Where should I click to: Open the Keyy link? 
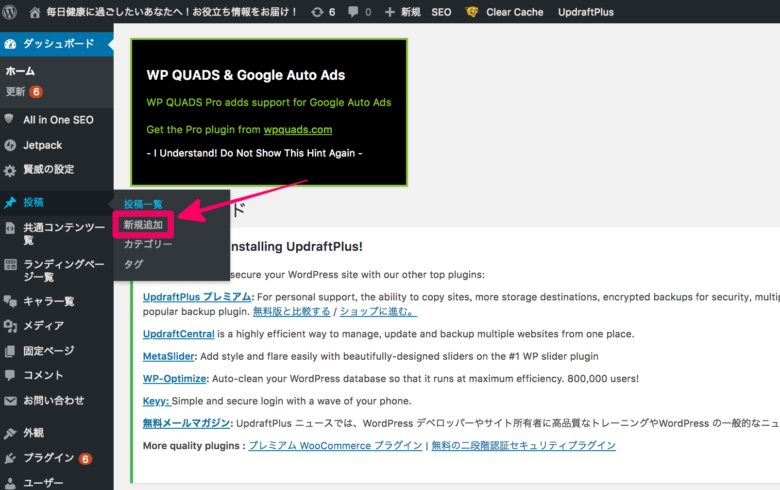point(156,401)
